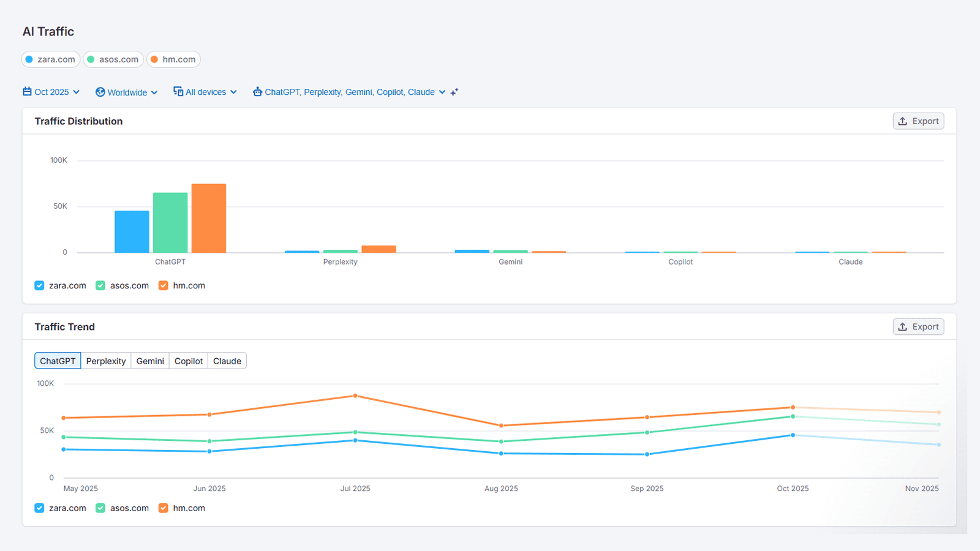The height and width of the screenshot is (551, 980).
Task: Select the Claude trend tab
Action: pyautogui.click(x=227, y=361)
